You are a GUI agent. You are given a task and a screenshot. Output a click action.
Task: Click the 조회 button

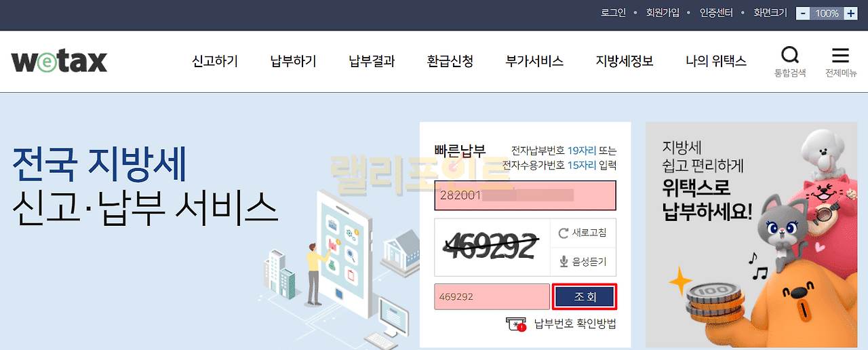[x=585, y=296]
